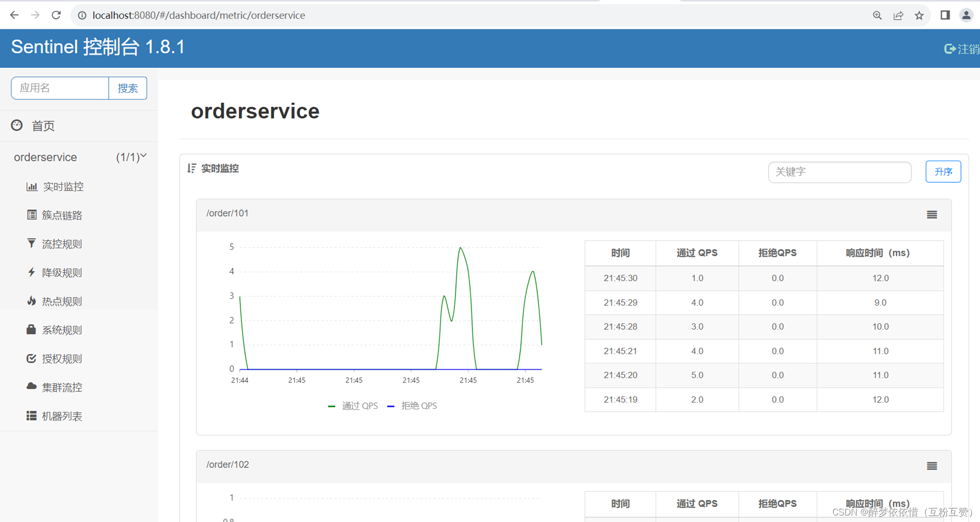Open the browser zoom magnifier icon
Viewport: 980px width, 522px height.
(x=877, y=16)
